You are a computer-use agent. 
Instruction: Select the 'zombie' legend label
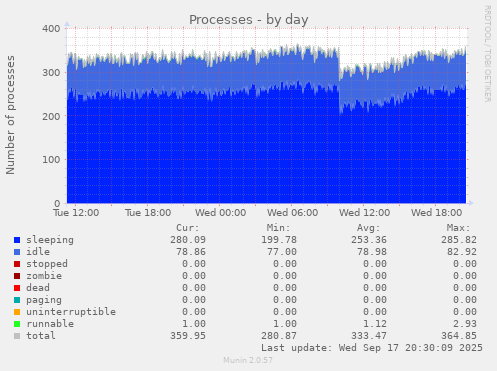click(44, 276)
